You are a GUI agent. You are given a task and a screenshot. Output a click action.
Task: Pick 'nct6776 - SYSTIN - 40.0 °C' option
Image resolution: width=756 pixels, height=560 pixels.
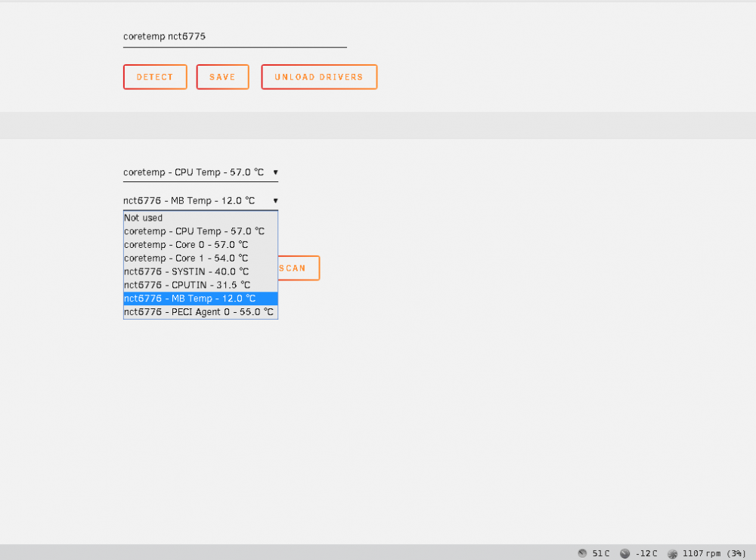(200, 272)
